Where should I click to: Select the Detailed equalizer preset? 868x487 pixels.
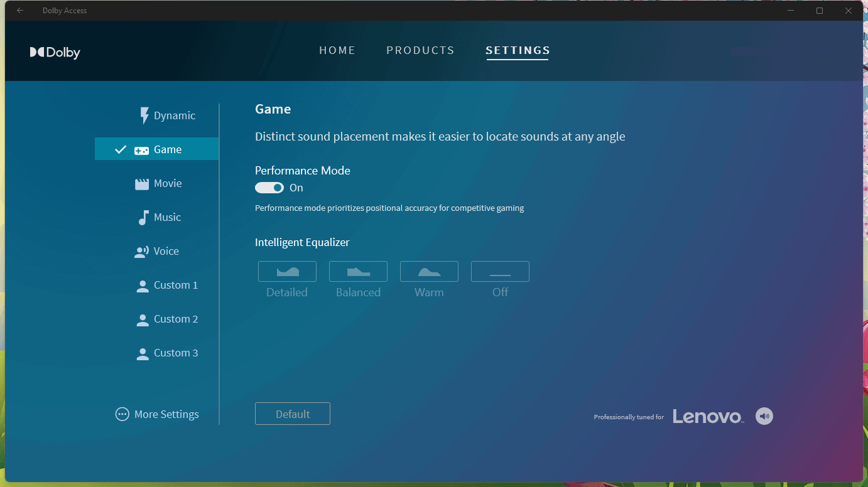(x=287, y=272)
